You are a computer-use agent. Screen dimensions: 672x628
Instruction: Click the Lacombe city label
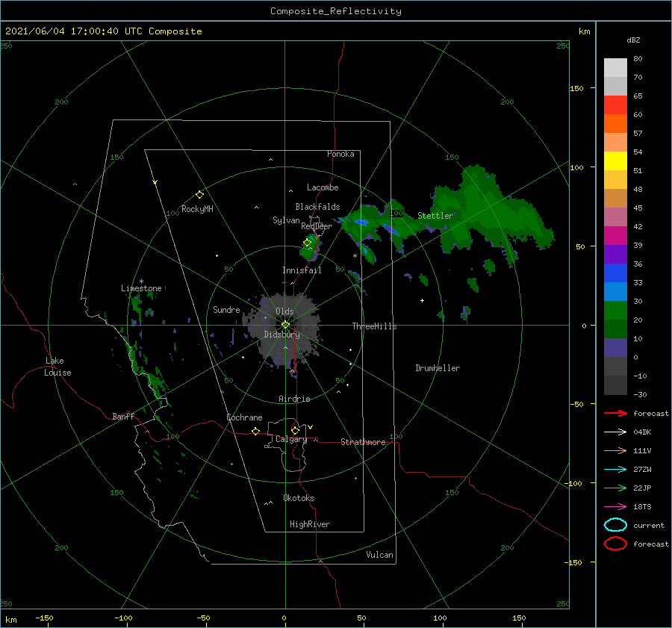point(323,187)
